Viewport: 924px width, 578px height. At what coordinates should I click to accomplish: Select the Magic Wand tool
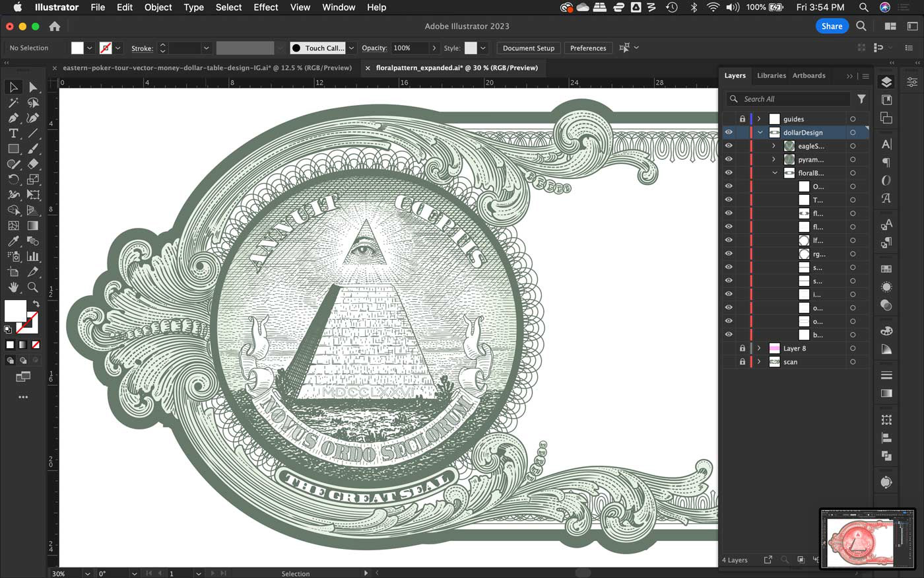coord(13,102)
